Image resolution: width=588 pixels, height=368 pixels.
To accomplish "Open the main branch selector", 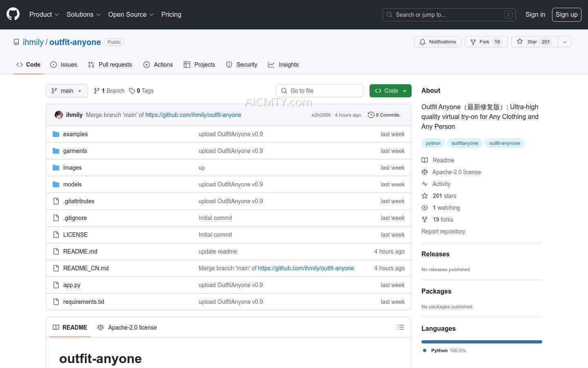I will point(67,91).
